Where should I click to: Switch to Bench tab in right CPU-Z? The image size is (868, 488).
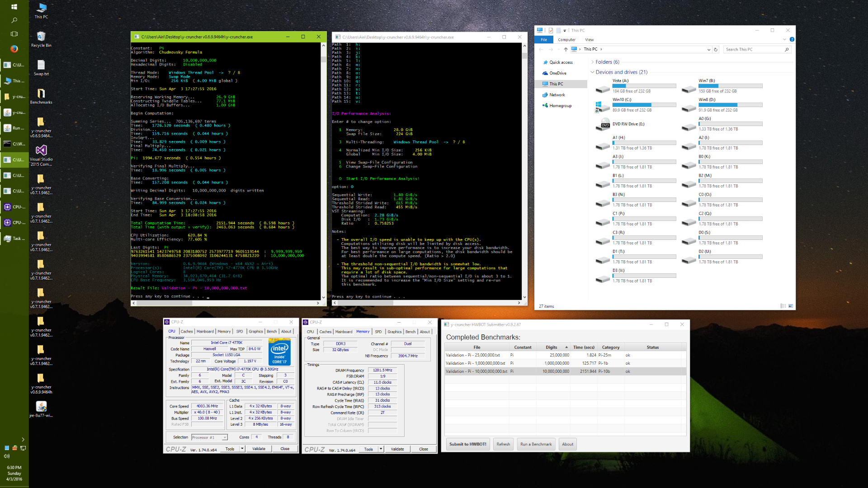(x=410, y=332)
